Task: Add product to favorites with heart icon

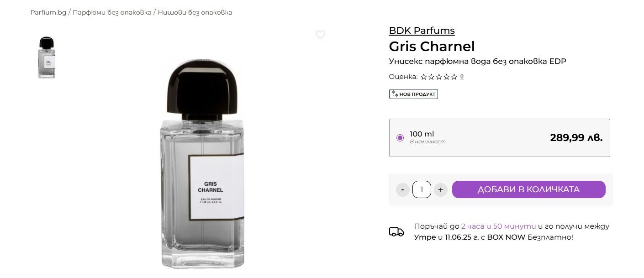Action: click(x=320, y=35)
